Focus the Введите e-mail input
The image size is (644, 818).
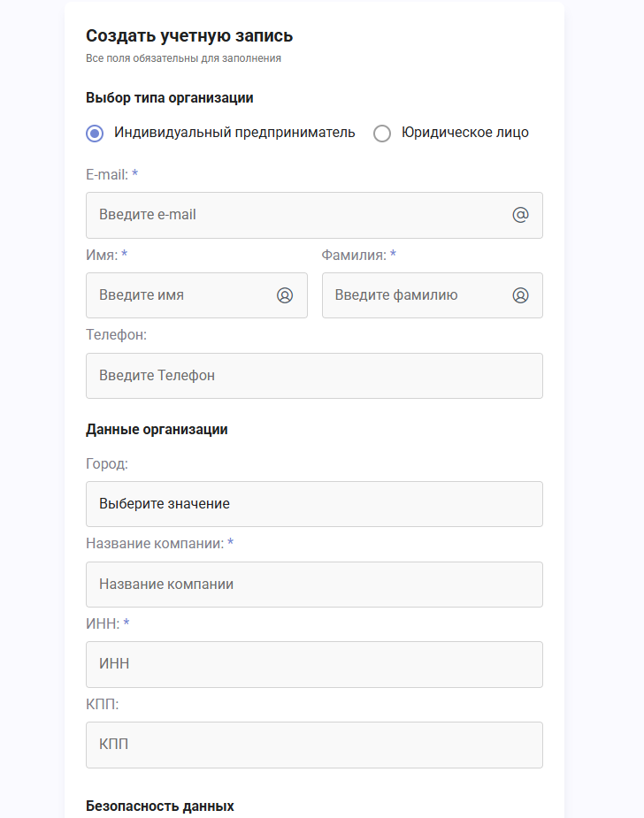point(314,215)
